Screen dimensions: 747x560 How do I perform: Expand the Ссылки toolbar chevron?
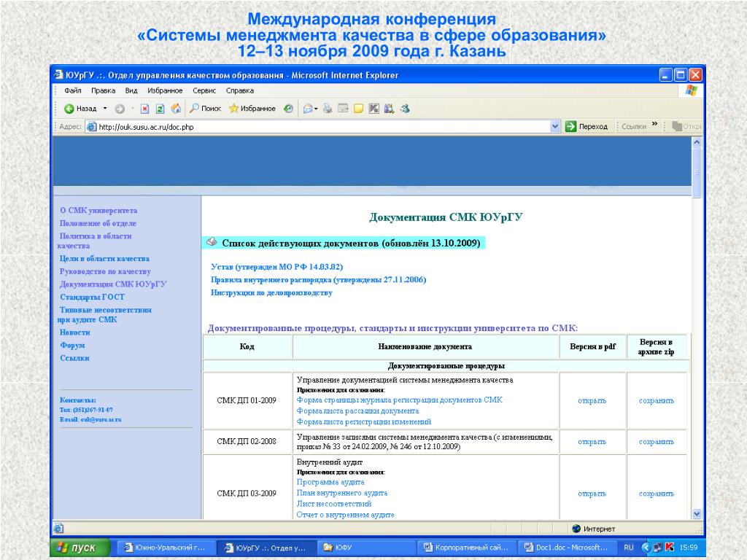pos(655,125)
